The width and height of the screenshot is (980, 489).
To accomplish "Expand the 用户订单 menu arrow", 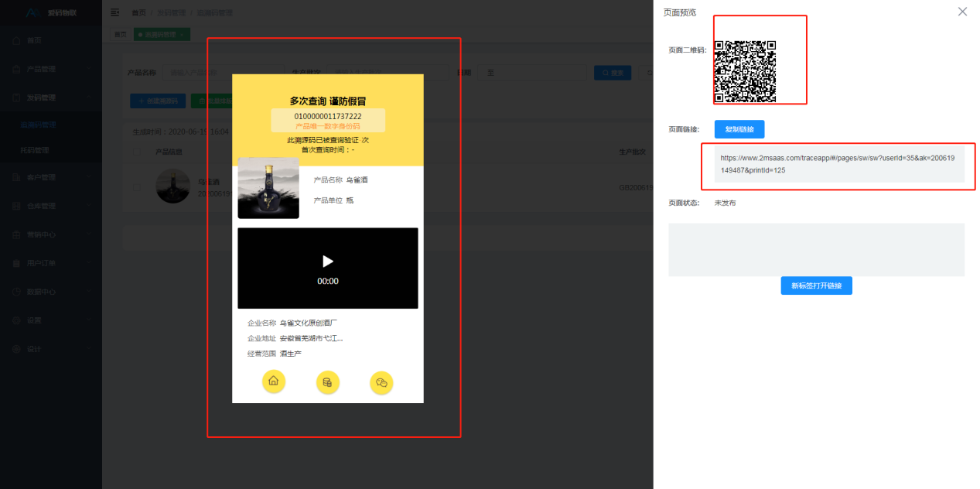I will pos(90,263).
